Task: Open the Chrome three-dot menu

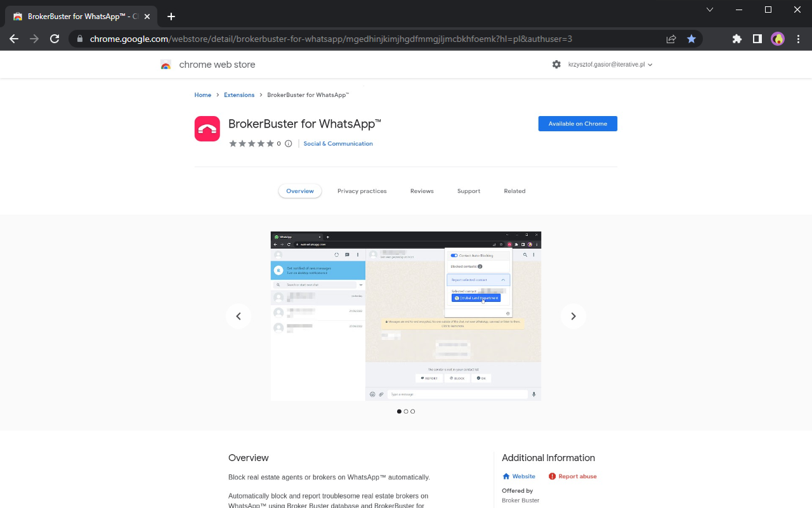Action: point(798,39)
